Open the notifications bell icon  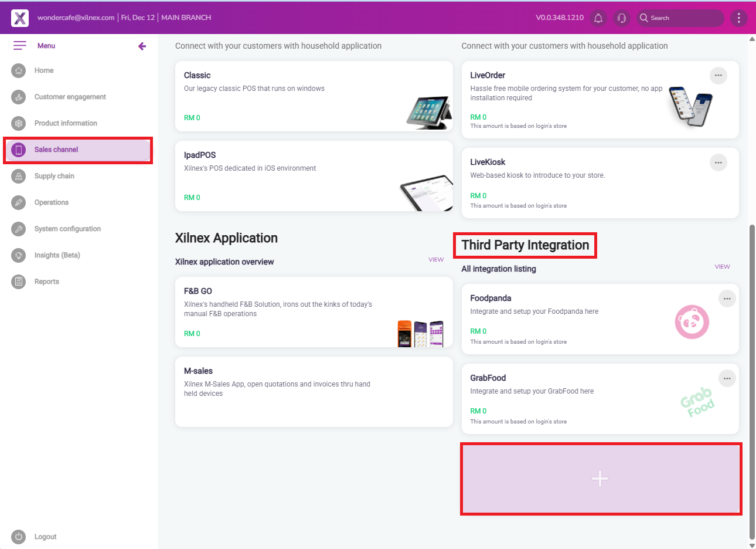(x=598, y=18)
